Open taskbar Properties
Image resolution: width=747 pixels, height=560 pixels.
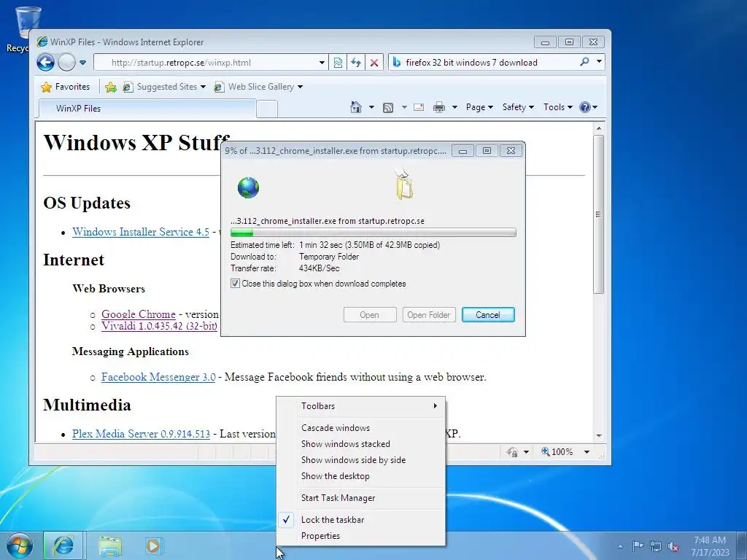tap(361, 536)
